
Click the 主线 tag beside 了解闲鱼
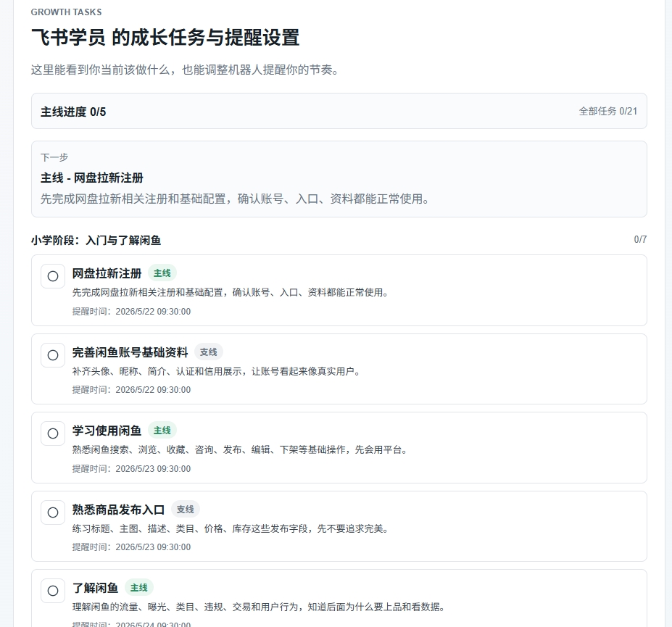click(x=139, y=588)
